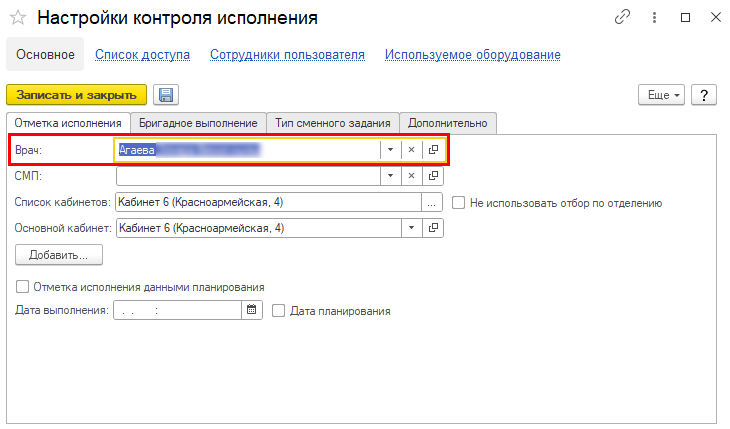Screen dimensions: 730x429
Task: Open the СМП record with the open icon
Action: [x=433, y=176]
